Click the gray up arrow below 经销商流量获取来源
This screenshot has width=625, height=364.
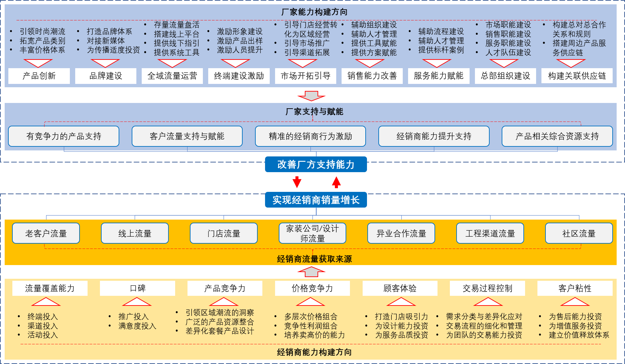click(311, 272)
